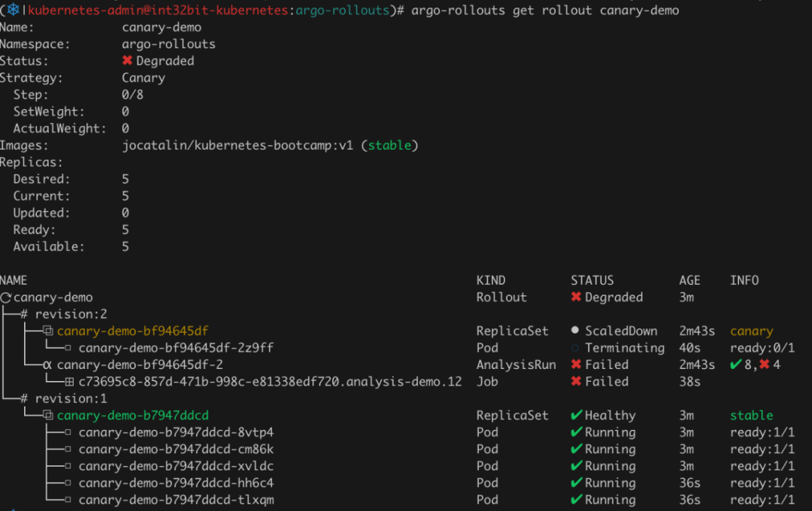Select the canary-demo-b7947ddcd ReplicaSet row
The height and width of the screenshot is (511, 812).
(x=132, y=416)
